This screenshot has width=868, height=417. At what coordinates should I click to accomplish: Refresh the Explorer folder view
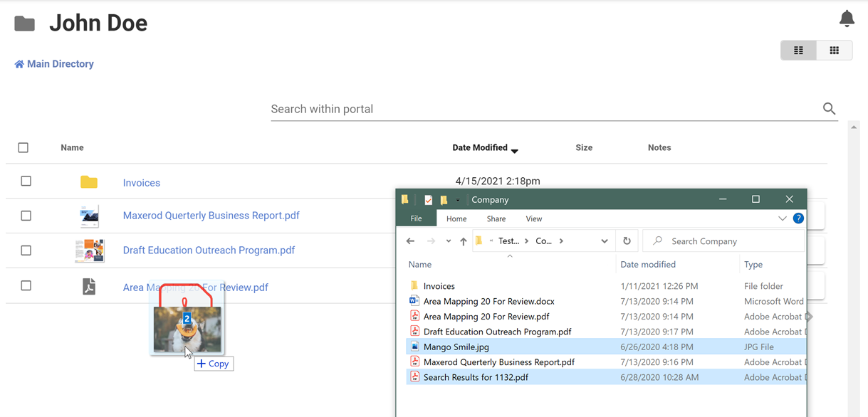click(627, 241)
